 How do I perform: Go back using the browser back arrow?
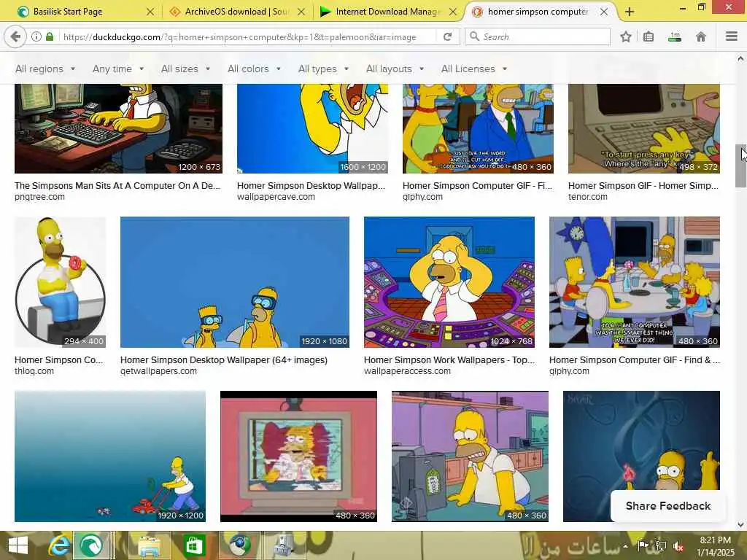click(15, 36)
